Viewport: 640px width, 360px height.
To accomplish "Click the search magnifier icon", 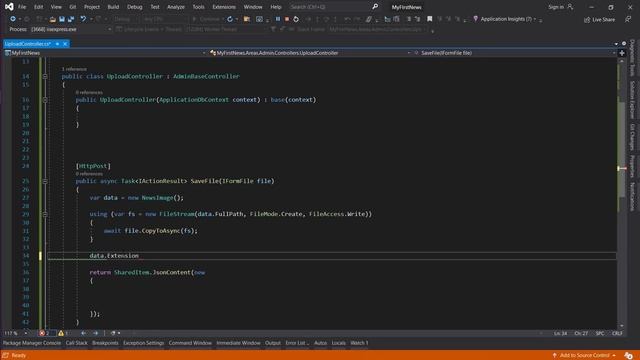I will pyautogui.click(x=375, y=7).
